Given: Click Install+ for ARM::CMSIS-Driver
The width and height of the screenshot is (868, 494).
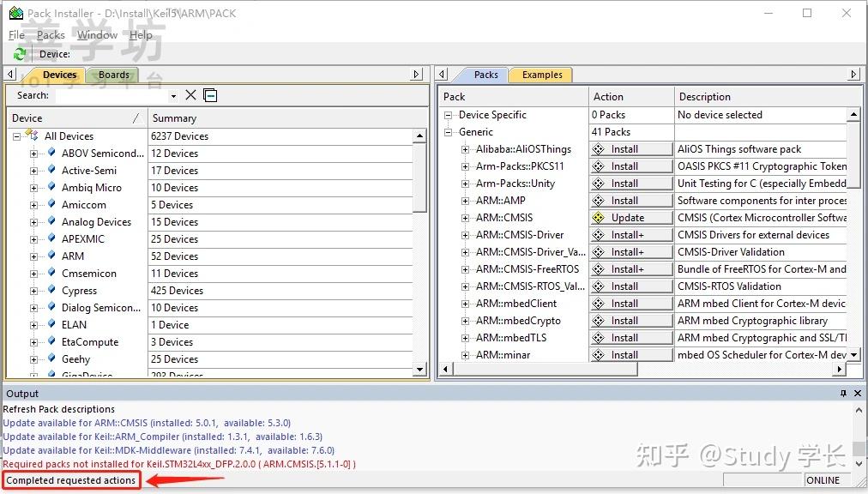Looking at the screenshot, I should pyautogui.click(x=630, y=234).
